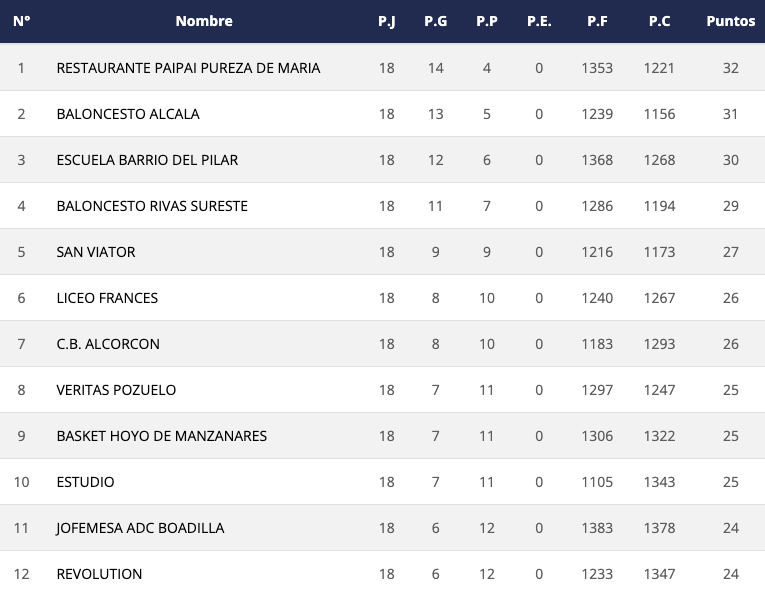Select the San Viator team row

pyautogui.click(x=96, y=252)
